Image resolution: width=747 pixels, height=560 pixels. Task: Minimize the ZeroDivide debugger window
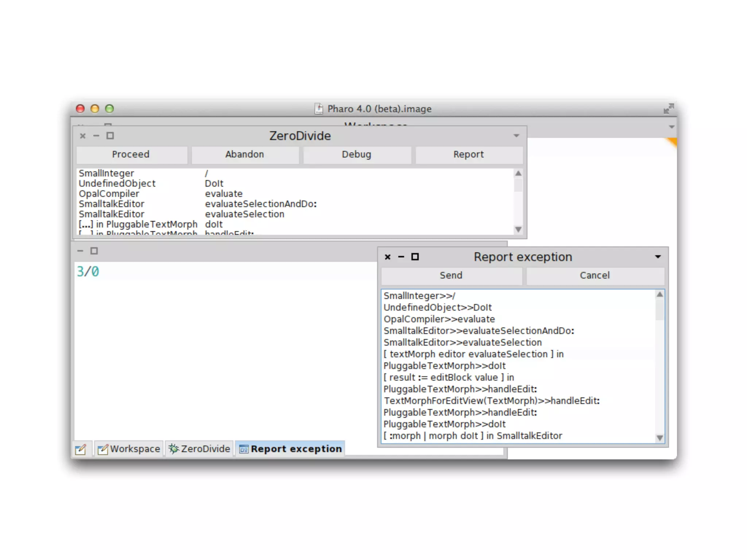tap(96, 136)
